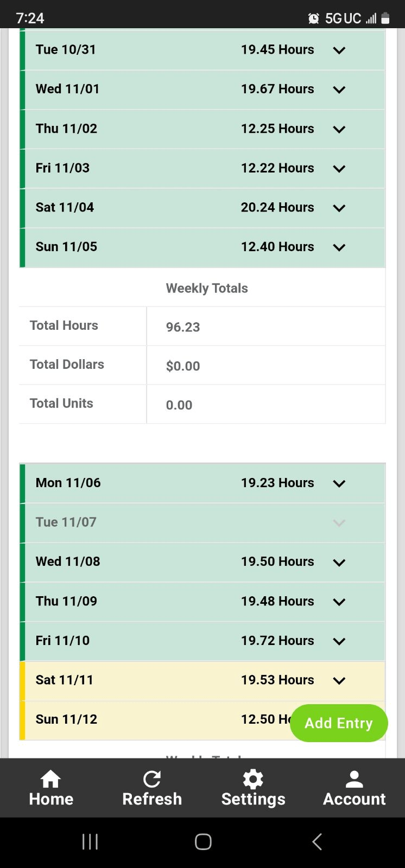Expand the Sat 11/11 chevron
This screenshot has width=405, height=868.
click(x=339, y=680)
